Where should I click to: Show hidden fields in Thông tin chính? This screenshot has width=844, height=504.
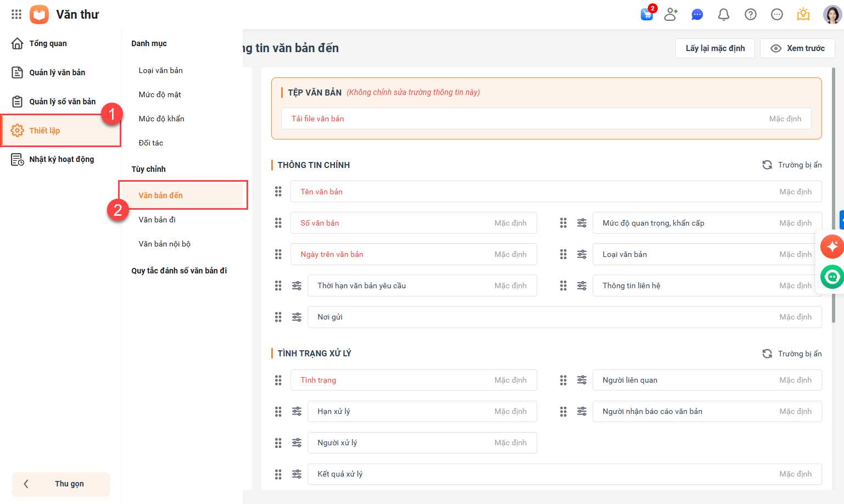792,165
